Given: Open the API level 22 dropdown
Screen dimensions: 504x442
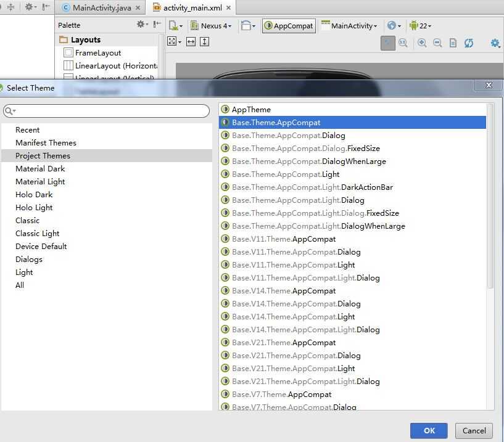Looking at the screenshot, I should (x=421, y=26).
